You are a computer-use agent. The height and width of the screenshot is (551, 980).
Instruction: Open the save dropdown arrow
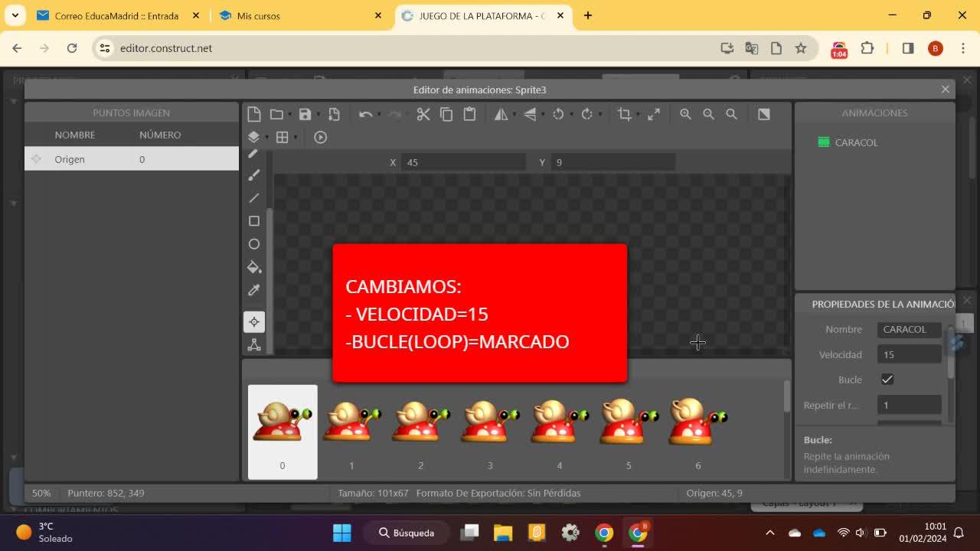[318, 115]
